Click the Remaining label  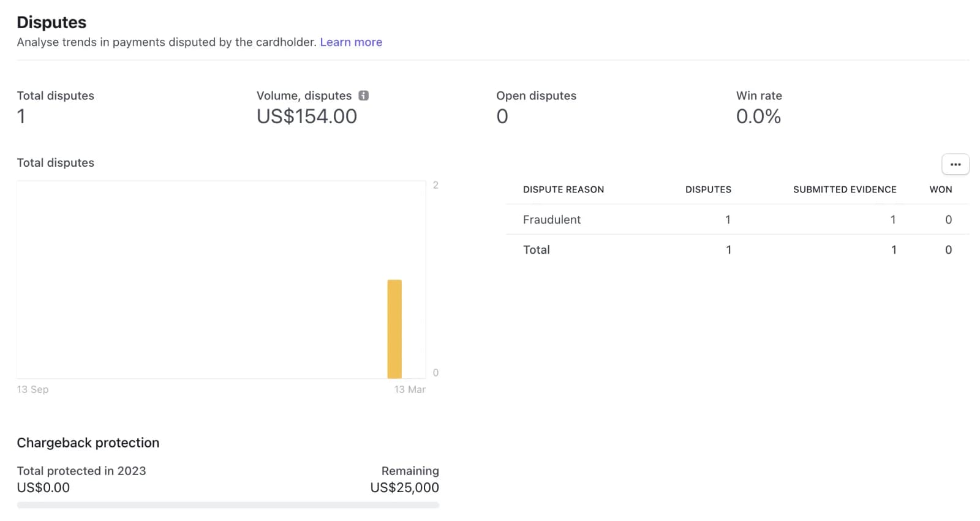pyautogui.click(x=410, y=471)
